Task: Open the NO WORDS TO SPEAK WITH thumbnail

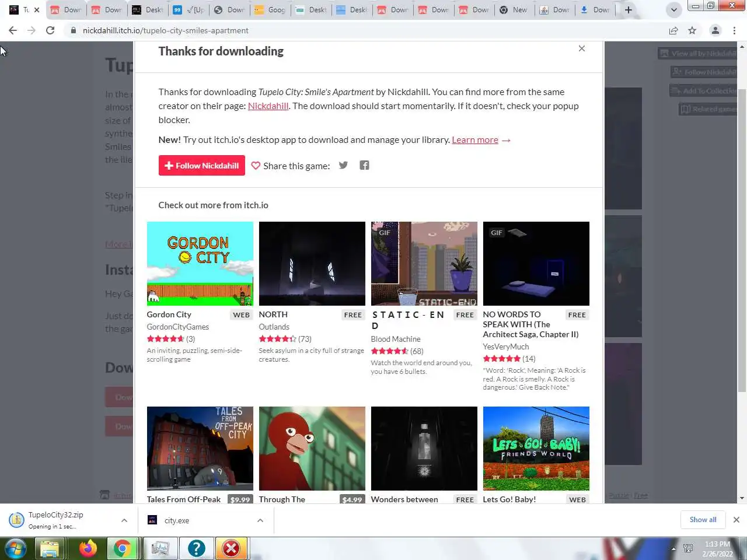Action: point(536,264)
